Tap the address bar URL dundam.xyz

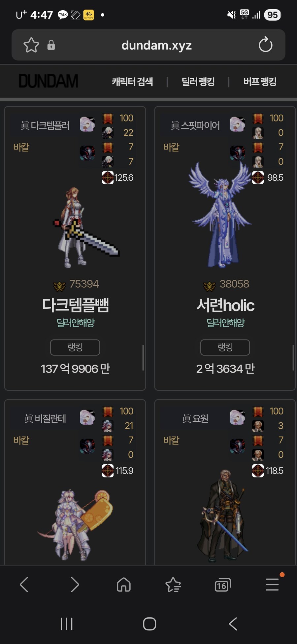click(156, 45)
